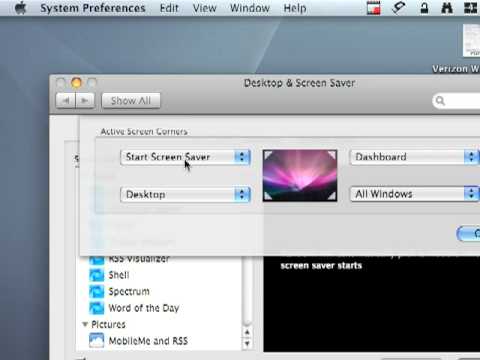Click the MobileMe and RSS icon
The height and width of the screenshot is (360, 480).
97,341
